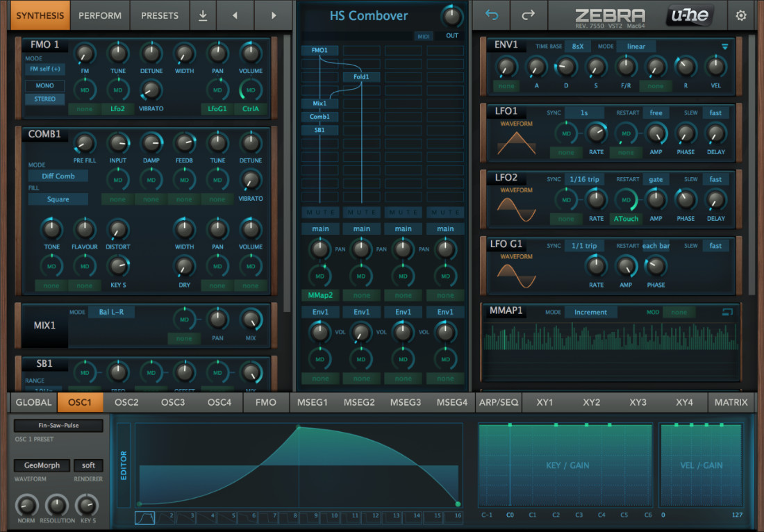This screenshot has height=532, width=764.
Task: Open COMB1 mode dropdown Diff Comb
Action: pyautogui.click(x=58, y=176)
